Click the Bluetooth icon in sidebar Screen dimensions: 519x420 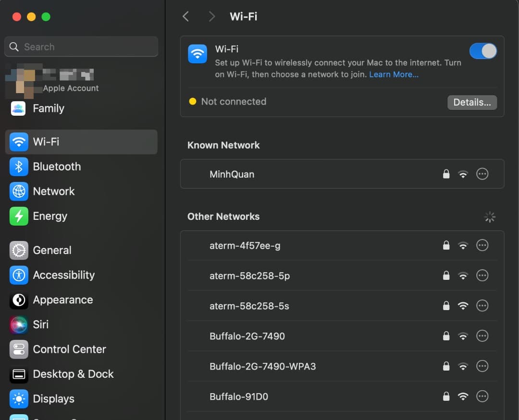(x=19, y=167)
